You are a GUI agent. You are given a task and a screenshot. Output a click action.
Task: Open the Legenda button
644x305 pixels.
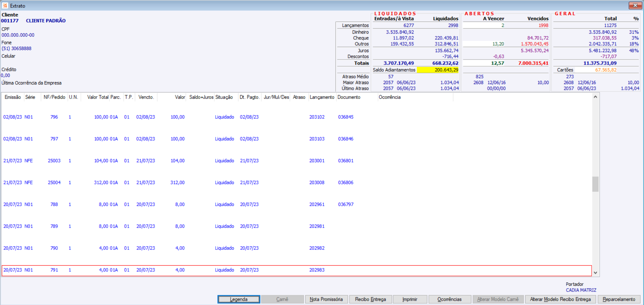pyautogui.click(x=238, y=299)
